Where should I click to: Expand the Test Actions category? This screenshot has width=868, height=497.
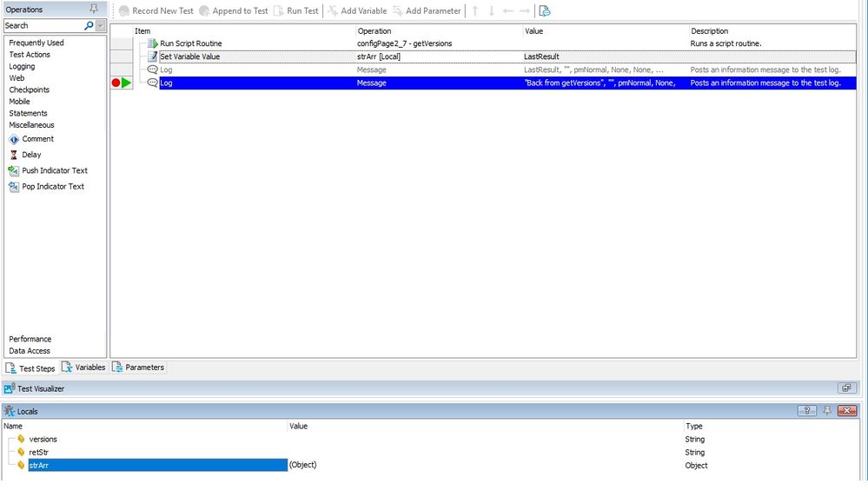[30, 55]
